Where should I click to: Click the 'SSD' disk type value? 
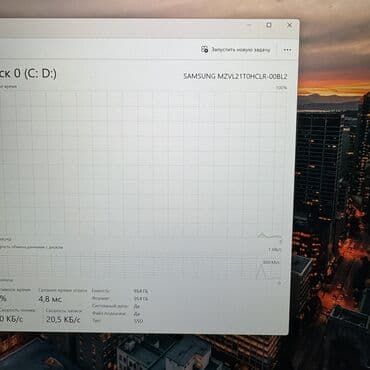(x=138, y=321)
